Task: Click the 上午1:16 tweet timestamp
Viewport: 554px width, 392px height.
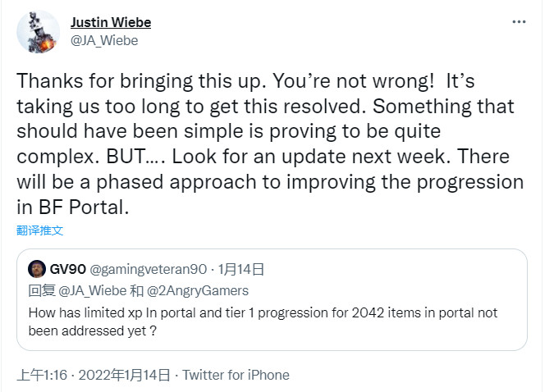Action: [43, 375]
